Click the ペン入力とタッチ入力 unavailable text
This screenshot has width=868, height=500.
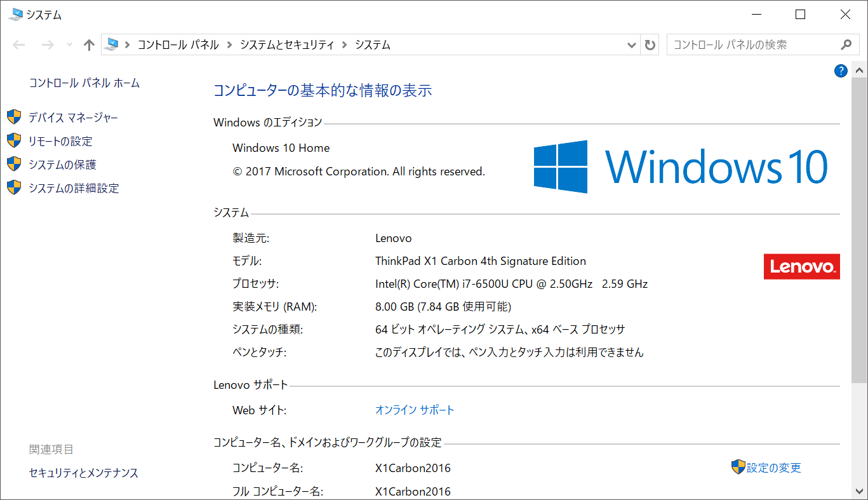click(x=509, y=353)
